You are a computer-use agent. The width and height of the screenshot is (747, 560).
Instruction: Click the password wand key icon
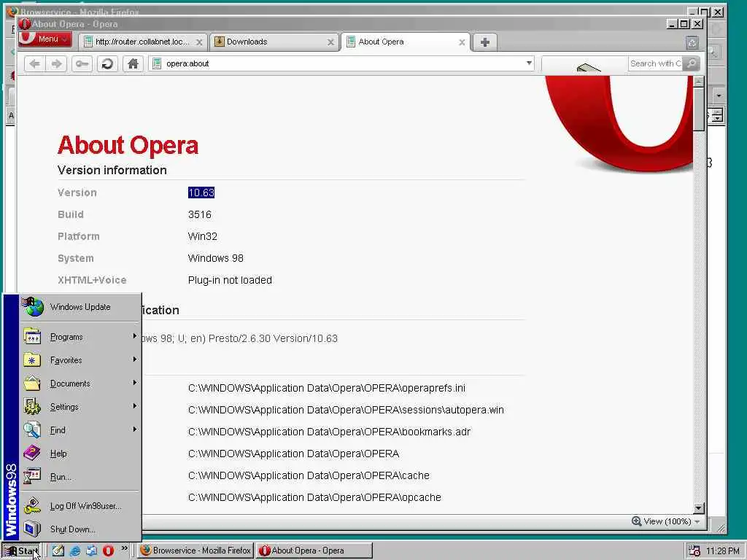(x=82, y=63)
